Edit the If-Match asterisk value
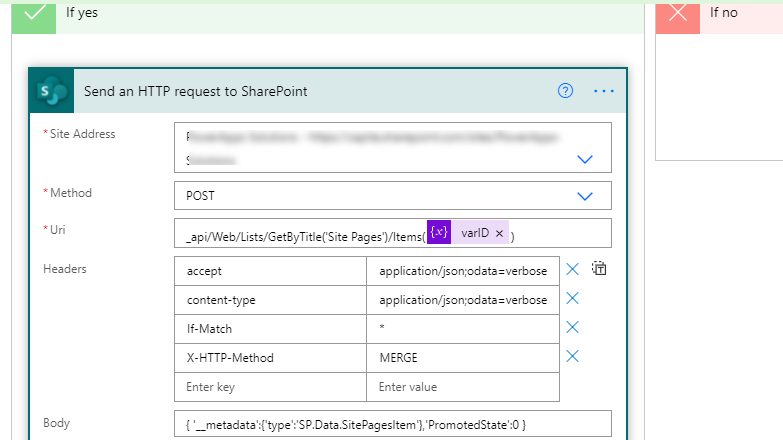Viewport: 783px width, 440px height. tap(463, 329)
